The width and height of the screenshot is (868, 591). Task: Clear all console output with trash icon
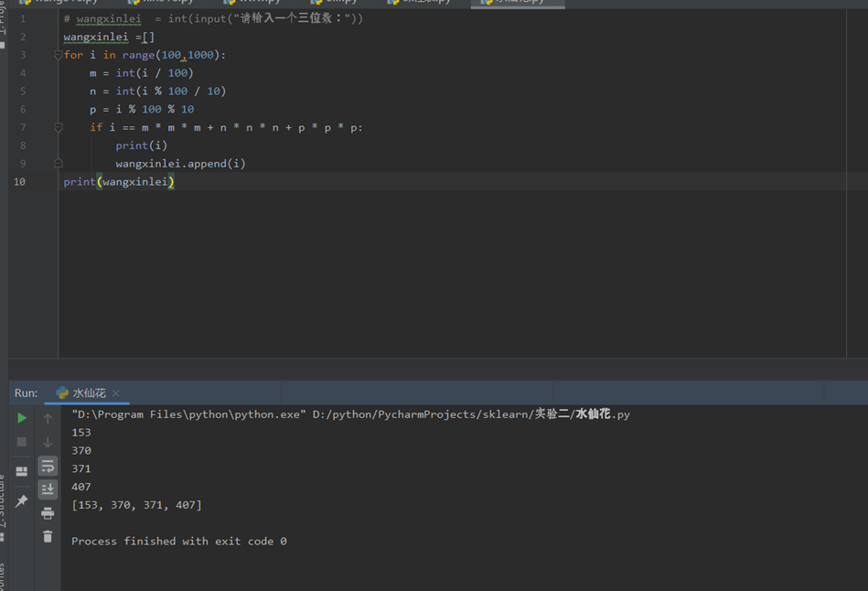coord(48,536)
